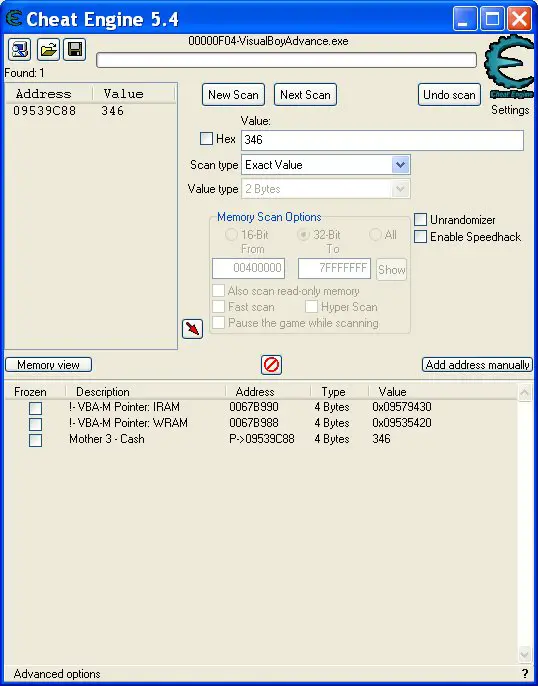Click the Next Scan button
538x686 pixels.
click(x=305, y=94)
